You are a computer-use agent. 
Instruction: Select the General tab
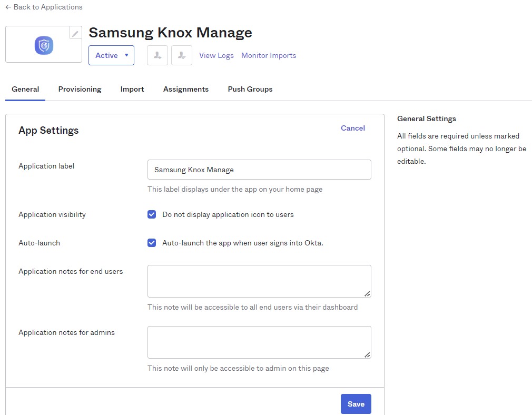pos(25,89)
